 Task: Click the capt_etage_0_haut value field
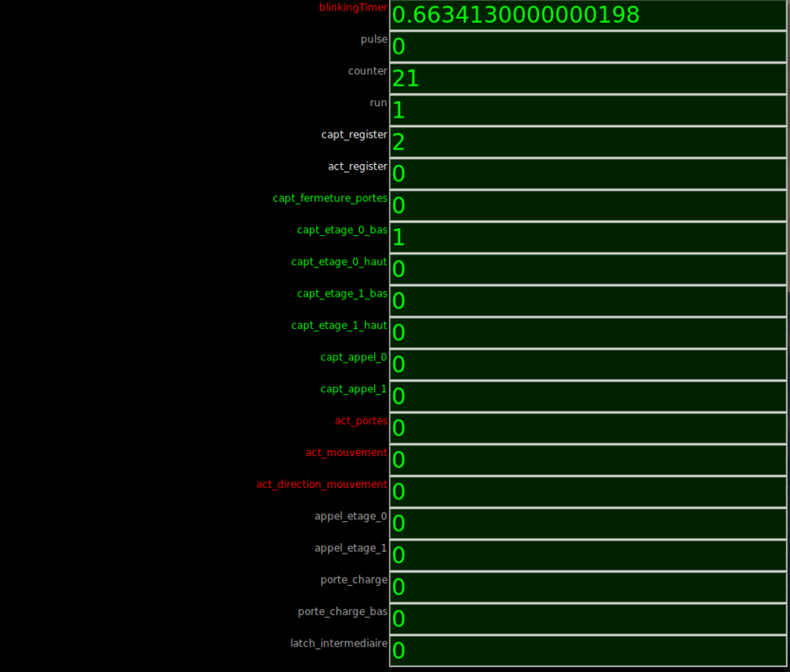587,269
